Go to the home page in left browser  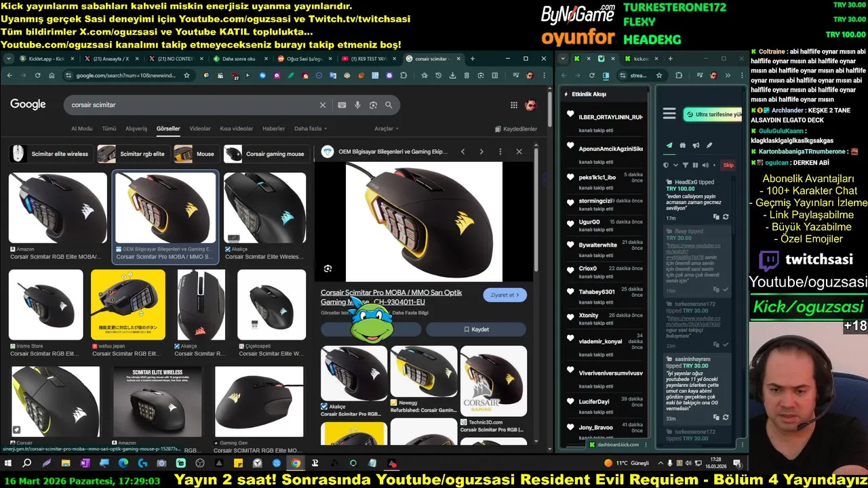tap(52, 75)
